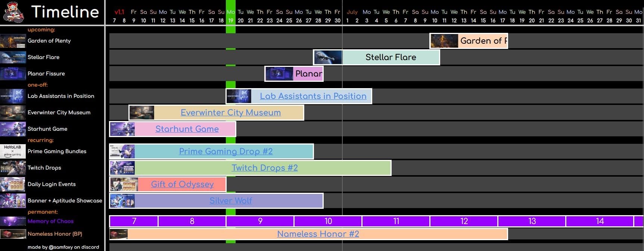Open the Silver Wolf banner link
Viewport: 644px width, 251px height.
click(230, 201)
